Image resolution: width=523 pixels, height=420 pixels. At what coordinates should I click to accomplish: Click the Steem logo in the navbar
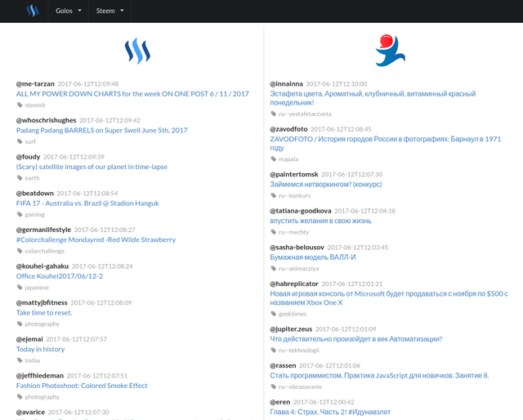33,11
